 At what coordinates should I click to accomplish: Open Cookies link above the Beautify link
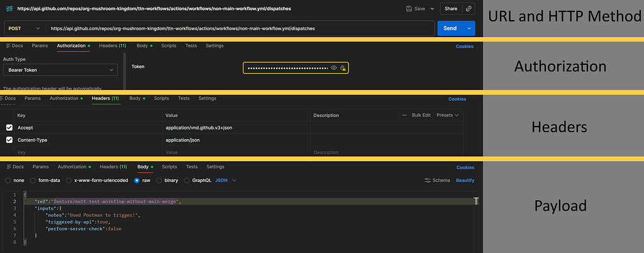tap(465, 167)
